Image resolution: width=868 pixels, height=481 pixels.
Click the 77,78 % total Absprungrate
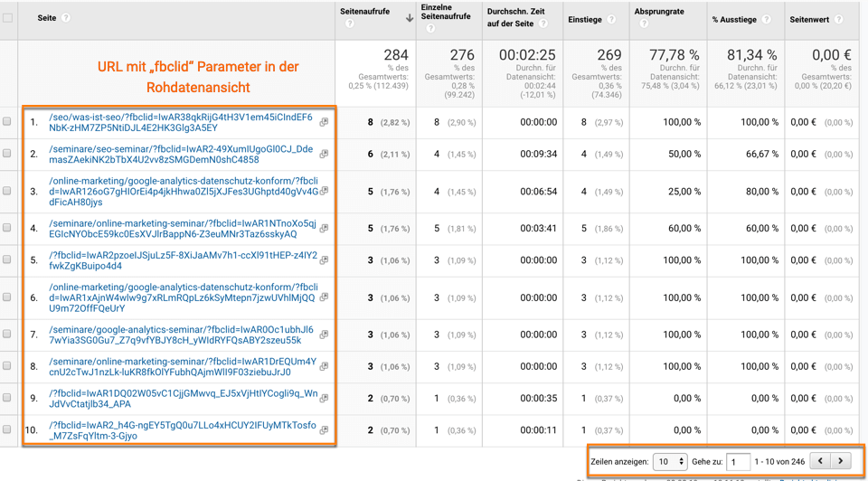point(675,55)
